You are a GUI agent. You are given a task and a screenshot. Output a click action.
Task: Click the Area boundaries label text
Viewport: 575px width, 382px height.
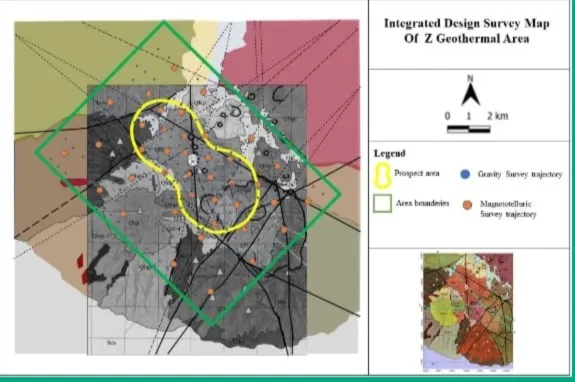pyautogui.click(x=422, y=203)
